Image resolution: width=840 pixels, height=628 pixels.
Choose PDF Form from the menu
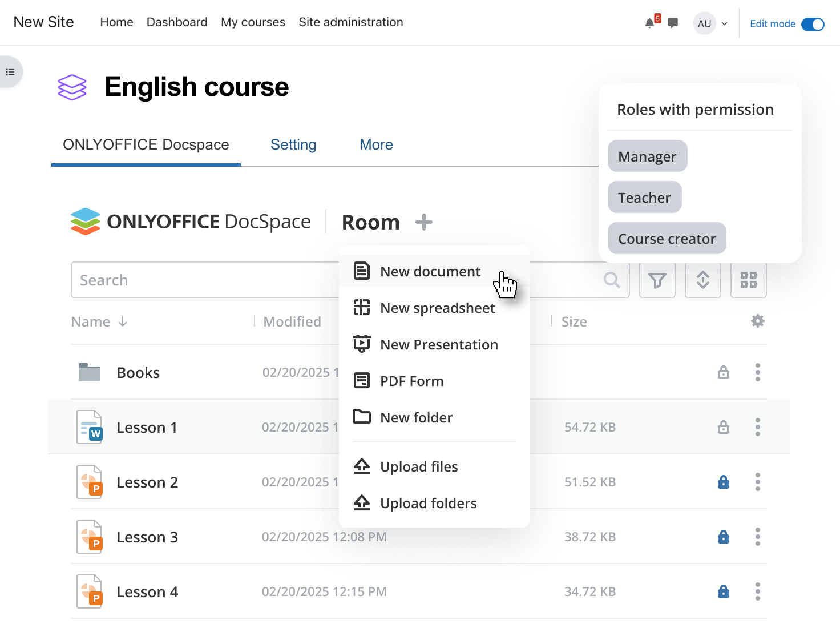pyautogui.click(x=434, y=381)
